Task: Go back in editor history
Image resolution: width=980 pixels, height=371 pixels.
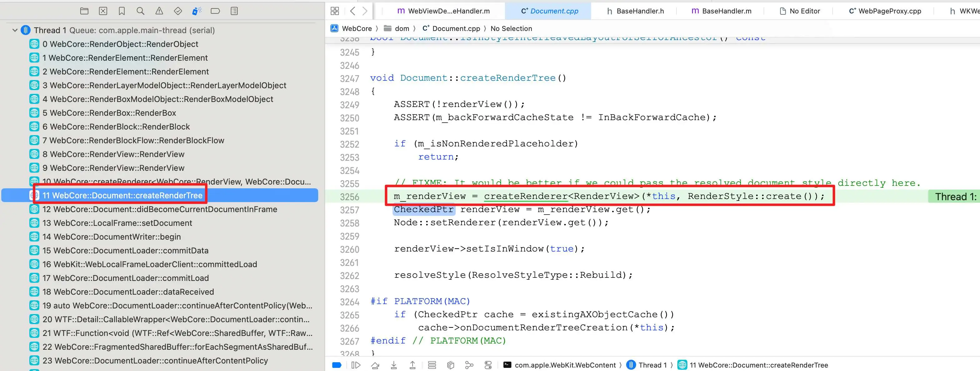Action: tap(353, 11)
